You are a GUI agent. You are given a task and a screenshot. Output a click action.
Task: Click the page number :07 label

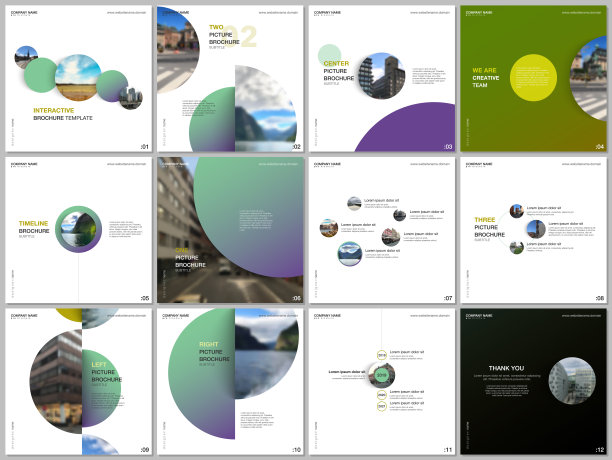click(x=447, y=297)
